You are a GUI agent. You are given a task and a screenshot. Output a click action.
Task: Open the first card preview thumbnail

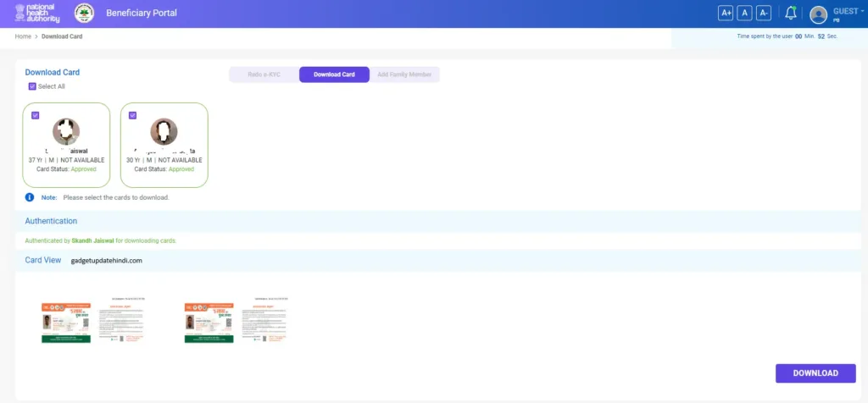[x=92, y=322]
